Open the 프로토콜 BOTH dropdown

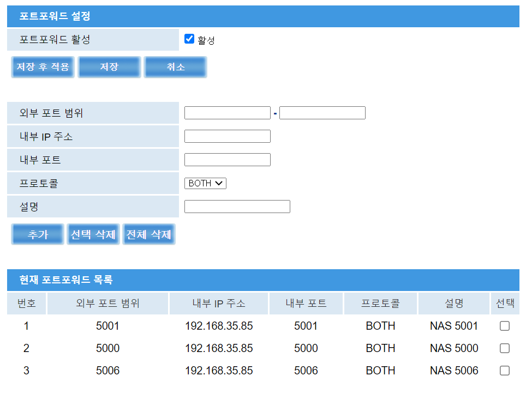pos(205,183)
